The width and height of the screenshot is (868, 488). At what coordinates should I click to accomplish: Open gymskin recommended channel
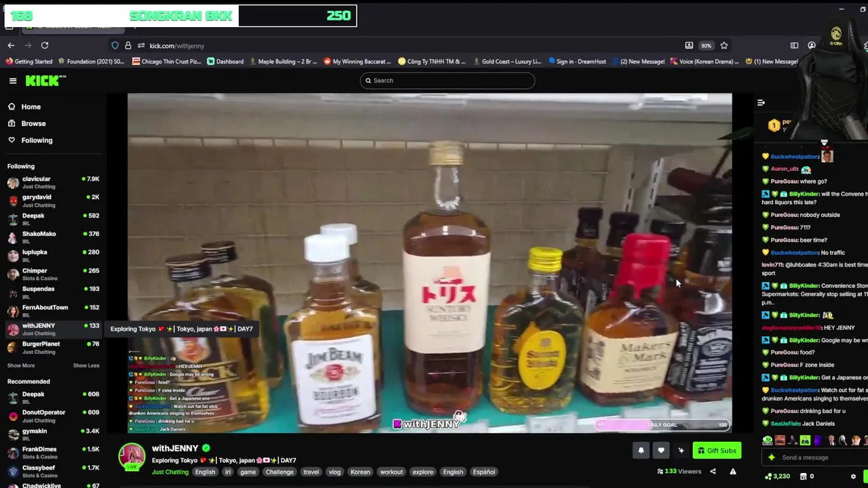pos(53,434)
